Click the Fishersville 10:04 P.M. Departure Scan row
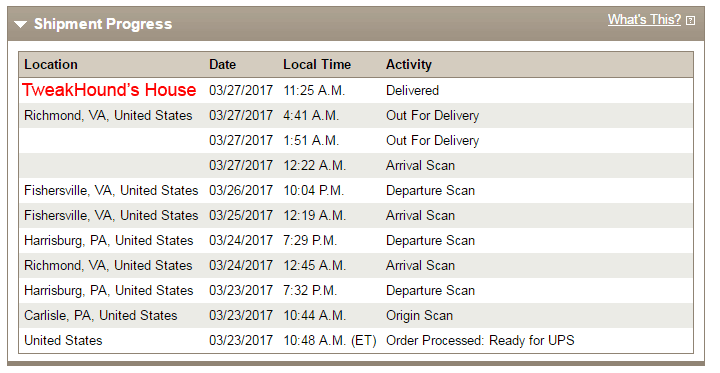The height and width of the screenshot is (373, 720). pos(356,191)
